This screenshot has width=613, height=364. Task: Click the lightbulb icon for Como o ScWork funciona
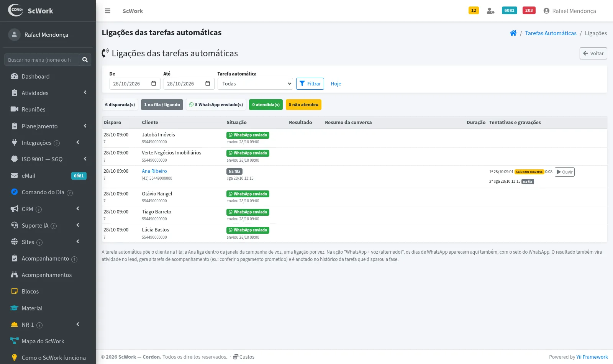[x=14, y=357]
